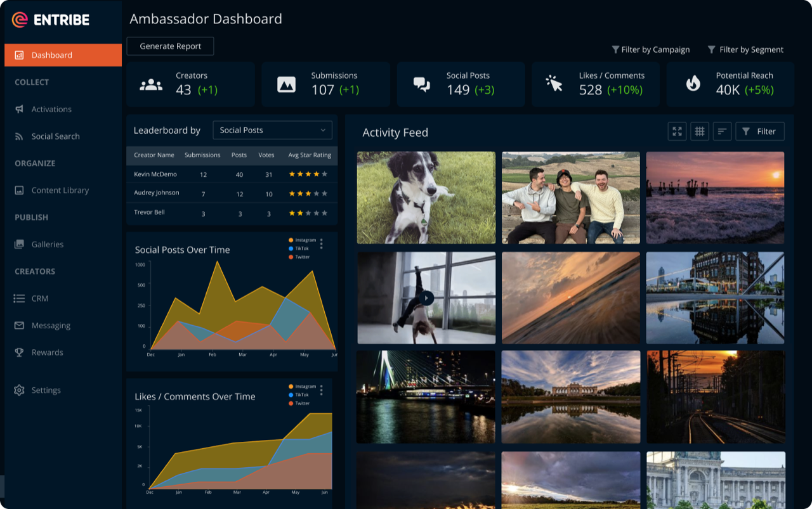Click the Creators people icon

tap(151, 84)
